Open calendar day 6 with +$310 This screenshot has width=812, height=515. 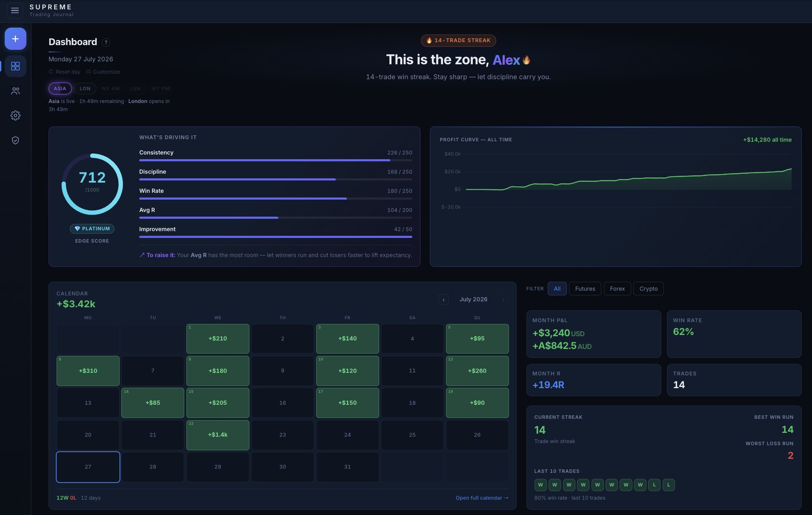click(88, 371)
